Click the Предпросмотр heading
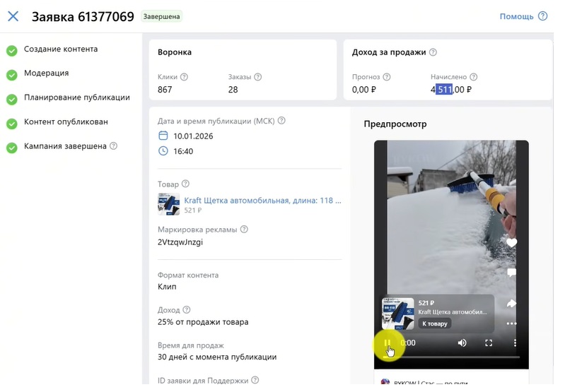 (395, 124)
